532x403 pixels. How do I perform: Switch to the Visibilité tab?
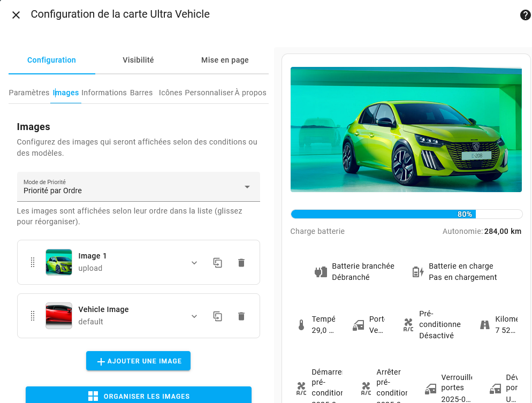(138, 60)
